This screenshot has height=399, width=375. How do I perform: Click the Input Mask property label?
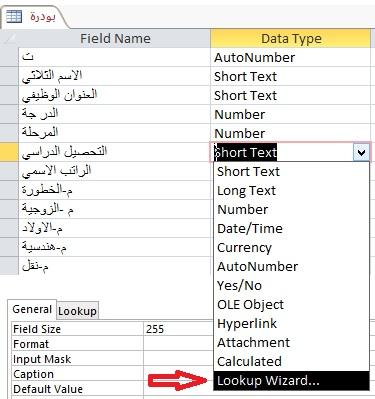42,359
